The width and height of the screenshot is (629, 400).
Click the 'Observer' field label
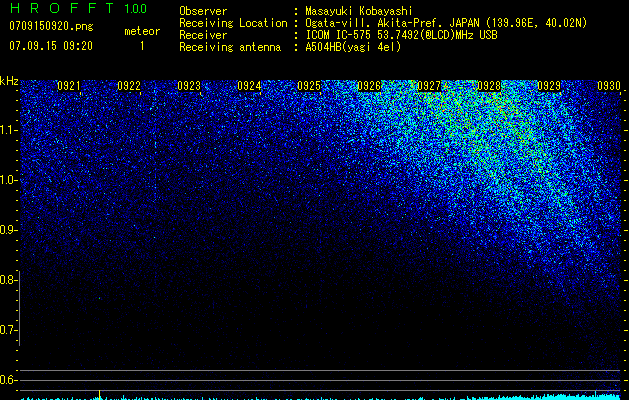pyautogui.click(x=203, y=11)
